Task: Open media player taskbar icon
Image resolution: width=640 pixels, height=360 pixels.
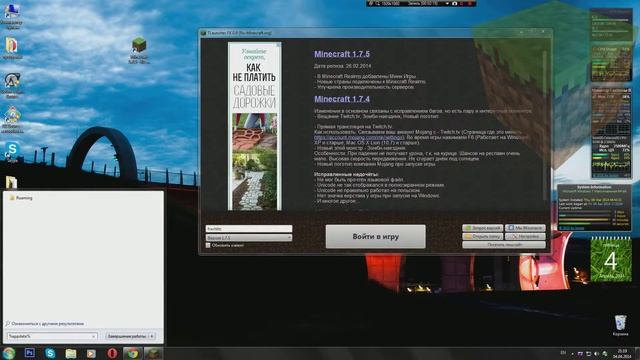Action: pos(91,353)
